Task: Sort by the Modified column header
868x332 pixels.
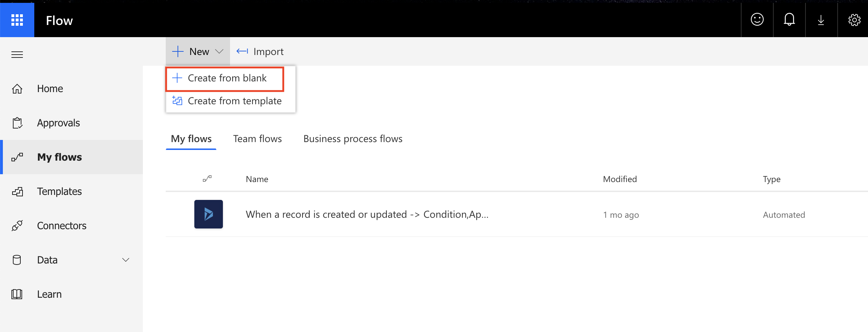Action: point(620,179)
